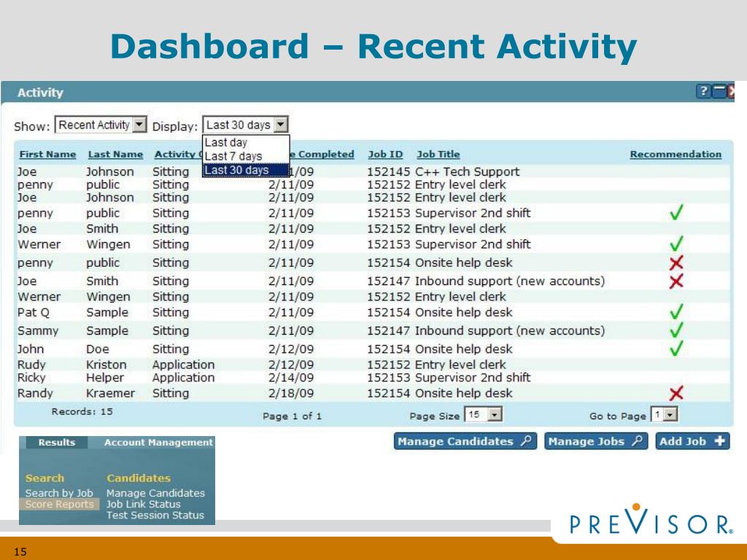Click the Search heading in Results menu

click(x=44, y=478)
